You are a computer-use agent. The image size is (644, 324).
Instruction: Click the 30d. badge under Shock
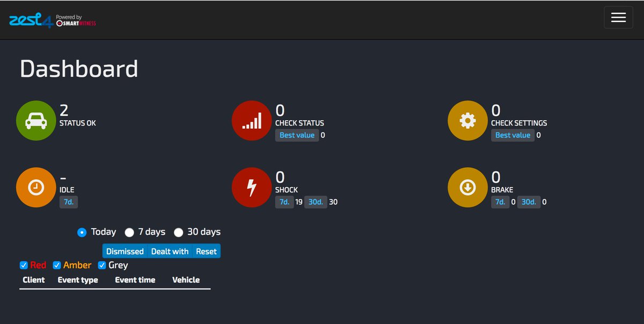[x=316, y=202]
